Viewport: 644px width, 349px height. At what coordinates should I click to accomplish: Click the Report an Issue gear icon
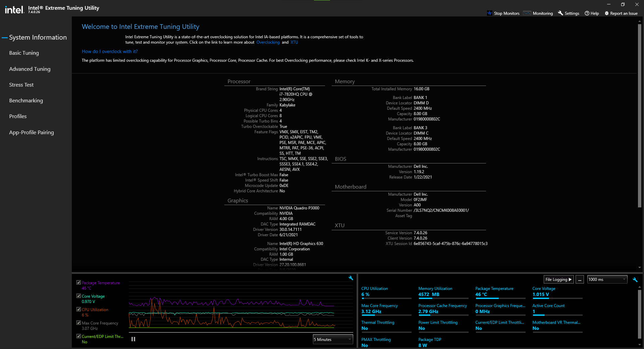pos(606,13)
